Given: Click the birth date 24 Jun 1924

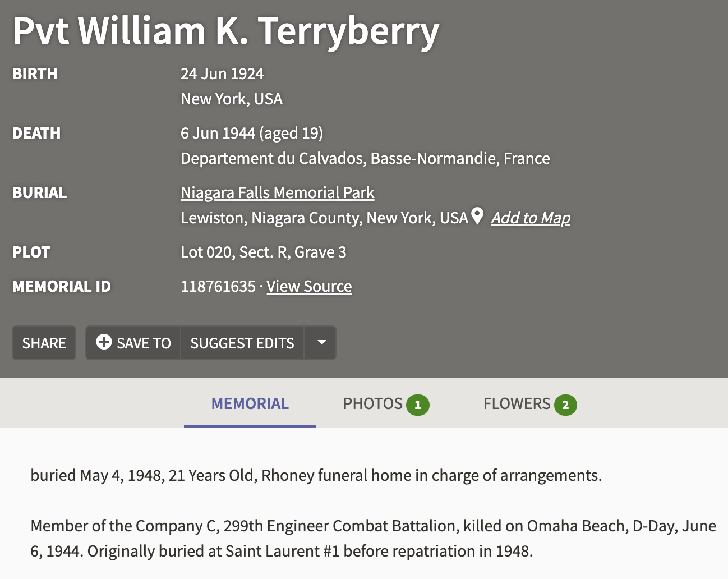Looking at the screenshot, I should pyautogui.click(x=222, y=74).
